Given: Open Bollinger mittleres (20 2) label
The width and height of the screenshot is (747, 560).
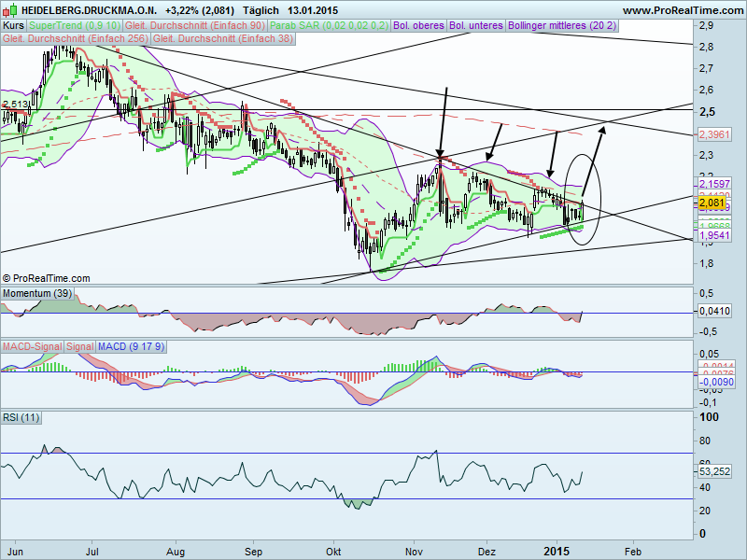Looking at the screenshot, I should tap(562, 26).
